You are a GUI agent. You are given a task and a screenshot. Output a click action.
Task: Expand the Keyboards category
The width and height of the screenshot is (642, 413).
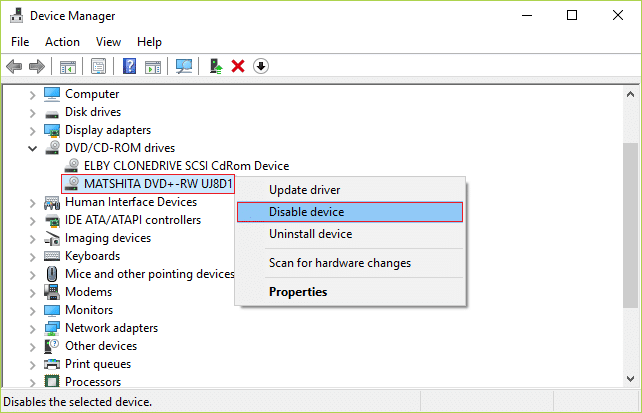click(x=32, y=256)
